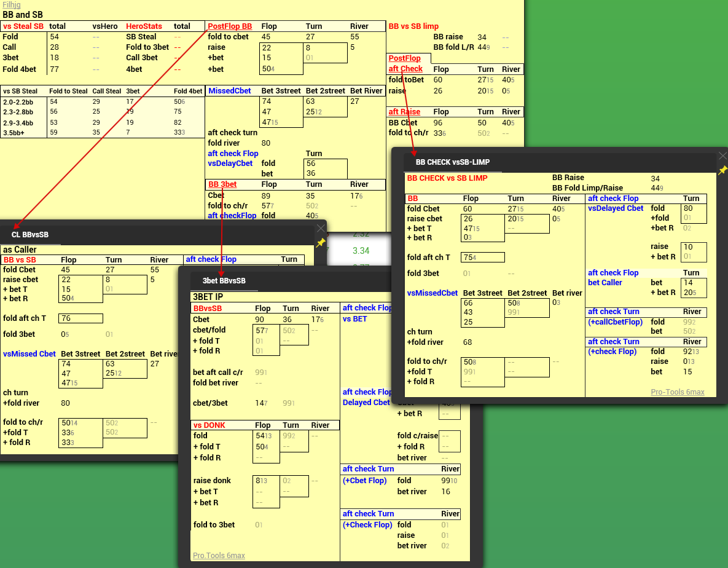This screenshot has height=568, width=728.
Task: Open the underlined PostFlop BB link
Action: [x=230, y=26]
